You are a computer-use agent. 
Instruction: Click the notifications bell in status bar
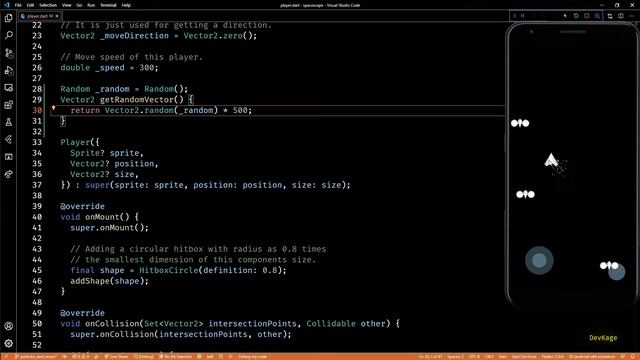pyautogui.click(x=632, y=357)
